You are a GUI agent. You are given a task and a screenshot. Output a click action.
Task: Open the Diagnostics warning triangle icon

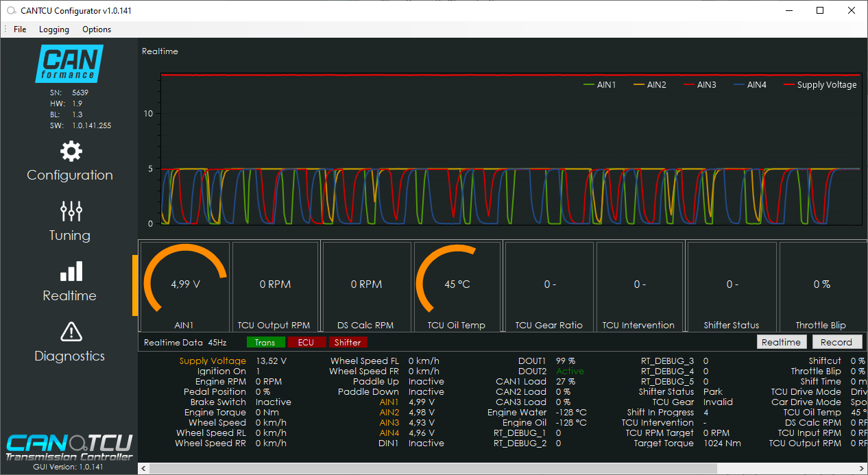coord(71,332)
